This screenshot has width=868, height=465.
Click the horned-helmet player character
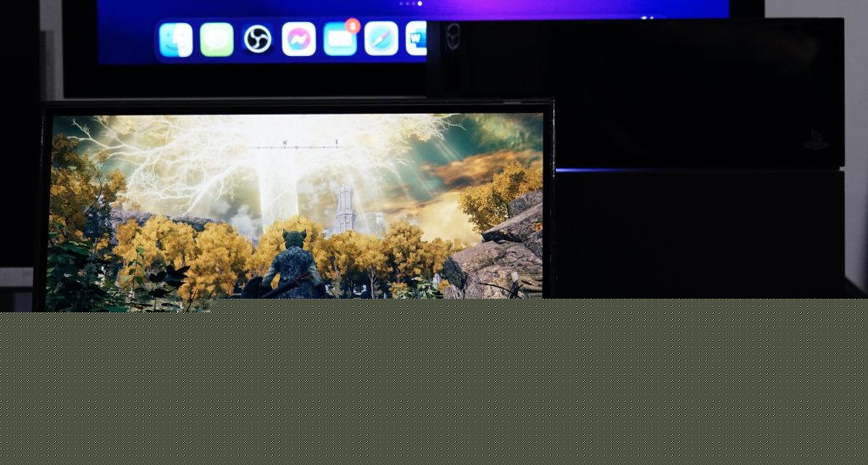point(293,263)
